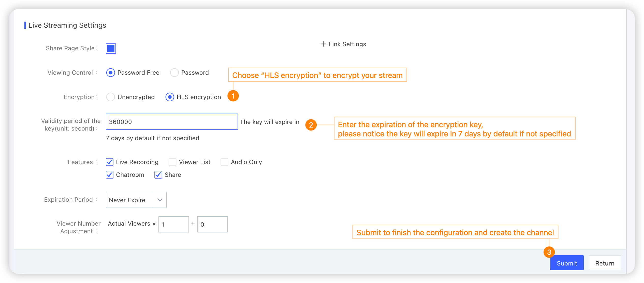Toggle the Share feature checkbox

[x=158, y=175]
